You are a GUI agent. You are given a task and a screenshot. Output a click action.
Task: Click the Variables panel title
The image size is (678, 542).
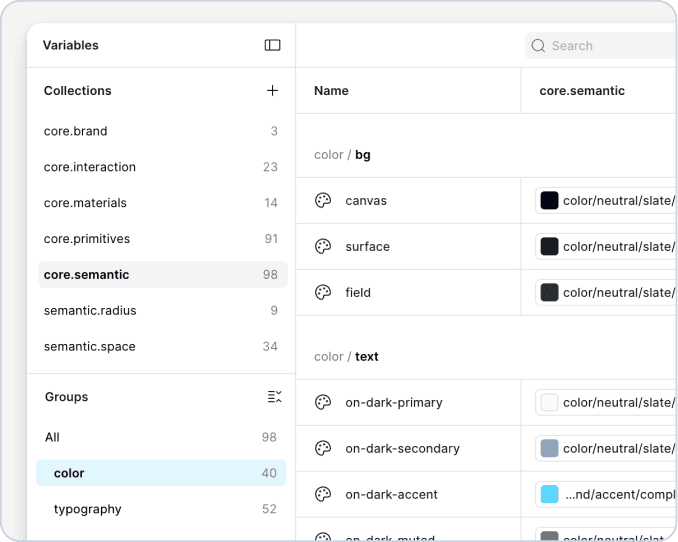coord(70,45)
